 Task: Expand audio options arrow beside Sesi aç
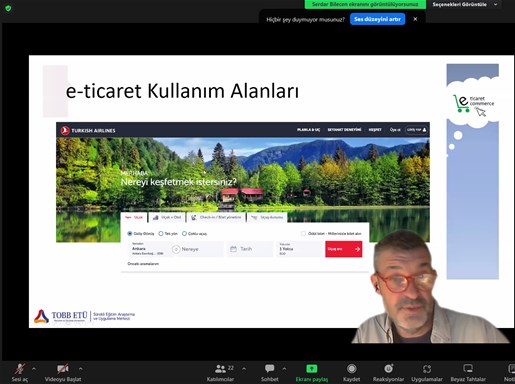pyautogui.click(x=34, y=369)
